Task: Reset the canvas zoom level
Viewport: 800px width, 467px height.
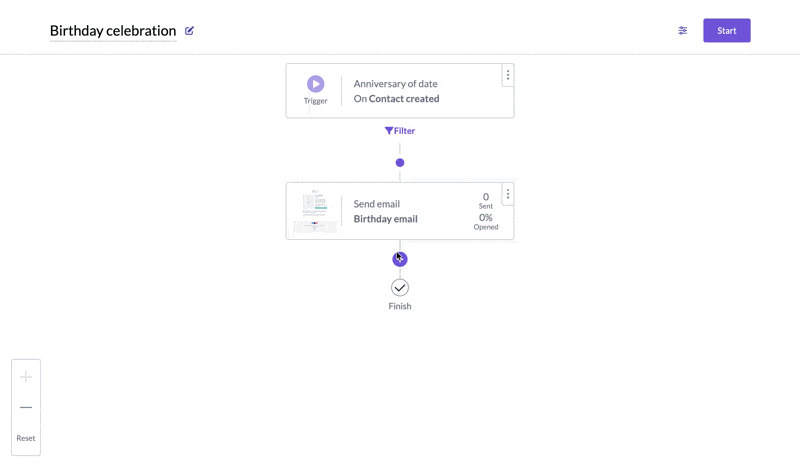Action: pos(26,438)
